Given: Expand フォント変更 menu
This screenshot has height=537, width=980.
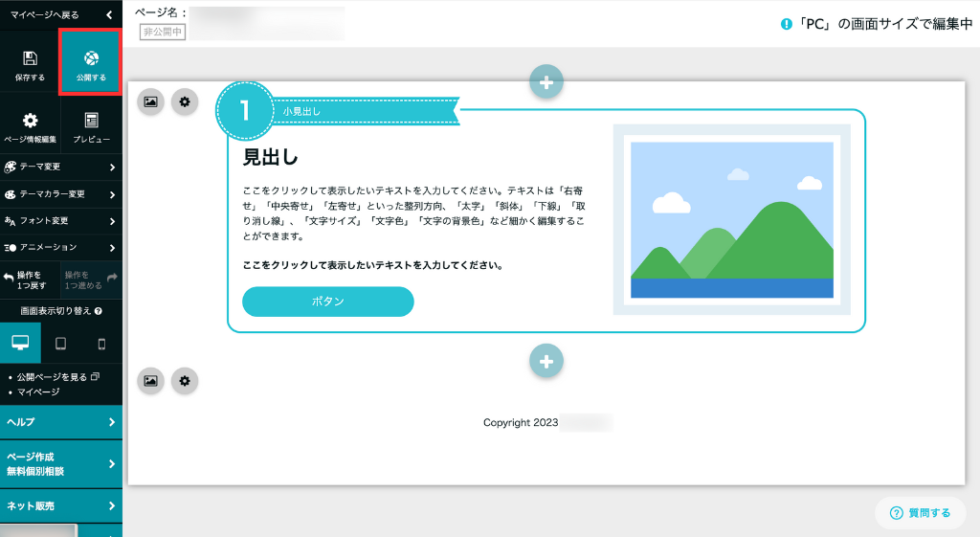Looking at the screenshot, I should tap(60, 221).
